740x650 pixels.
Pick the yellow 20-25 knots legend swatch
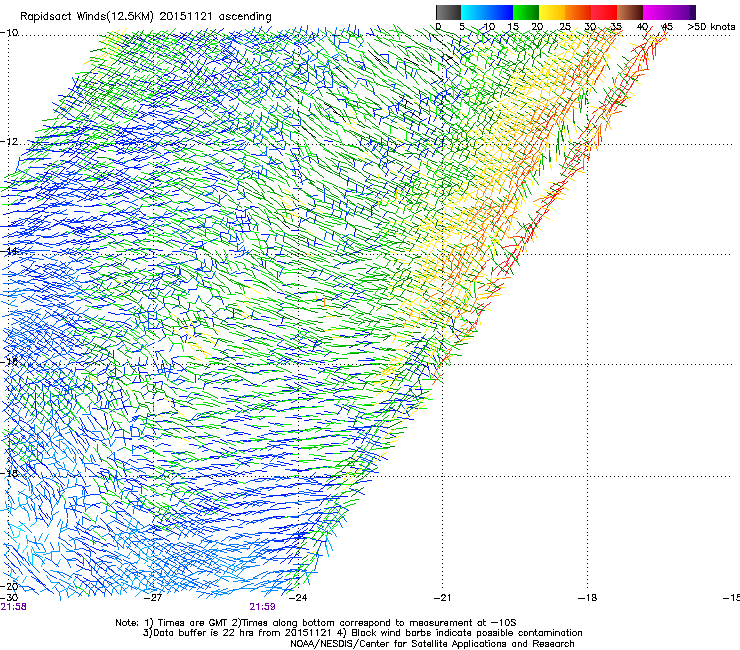point(552,12)
